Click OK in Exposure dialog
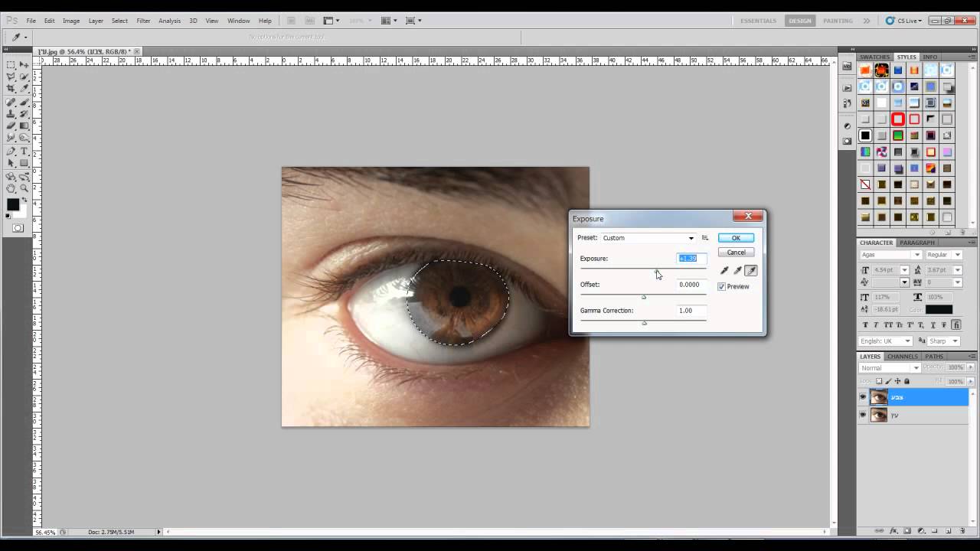980x551 pixels. click(x=736, y=238)
